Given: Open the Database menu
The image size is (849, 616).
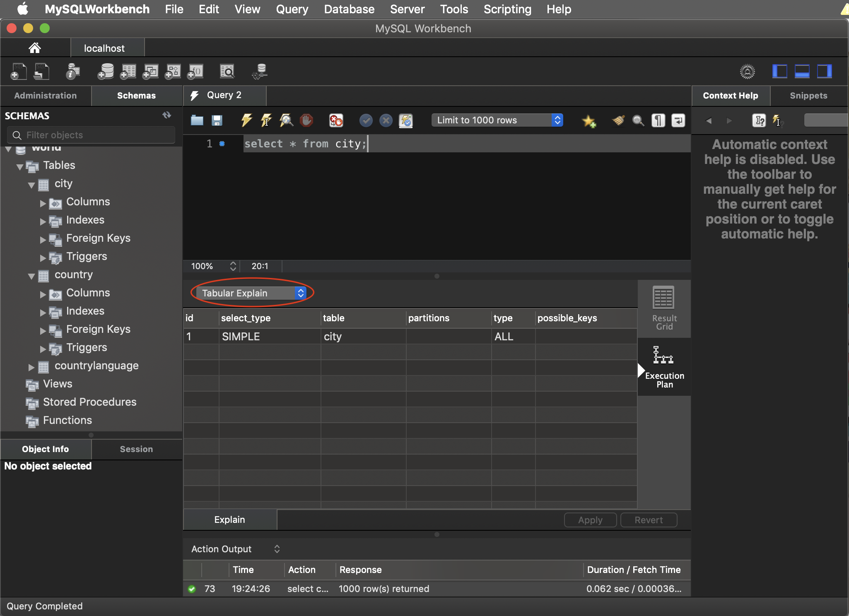Looking at the screenshot, I should point(349,9).
